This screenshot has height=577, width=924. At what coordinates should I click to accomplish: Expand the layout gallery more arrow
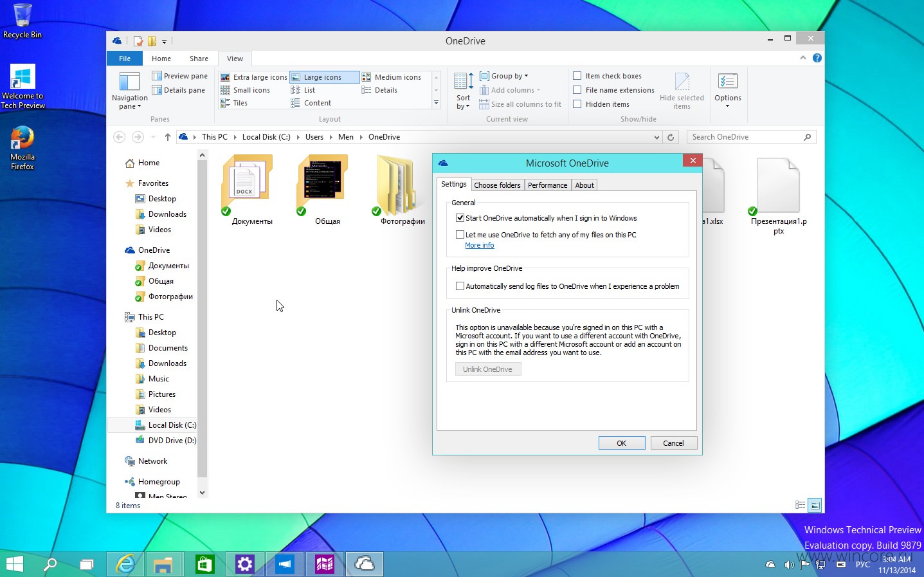436,103
